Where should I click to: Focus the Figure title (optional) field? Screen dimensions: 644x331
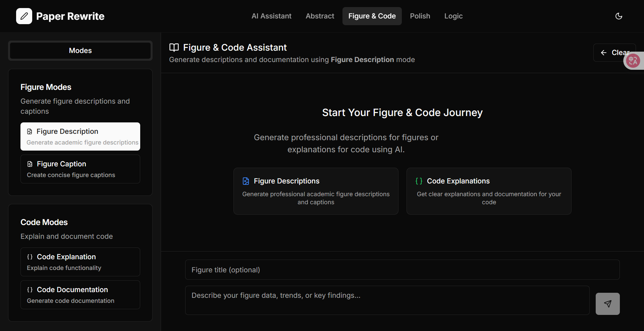402,270
